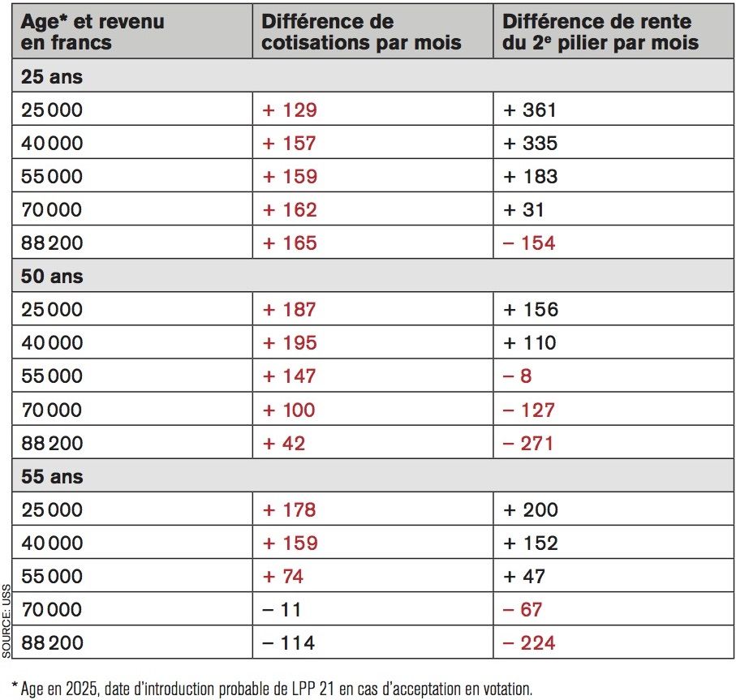Select the "25 ans" section row
Screen dimensions: 736x700
pyautogui.click(x=52, y=77)
